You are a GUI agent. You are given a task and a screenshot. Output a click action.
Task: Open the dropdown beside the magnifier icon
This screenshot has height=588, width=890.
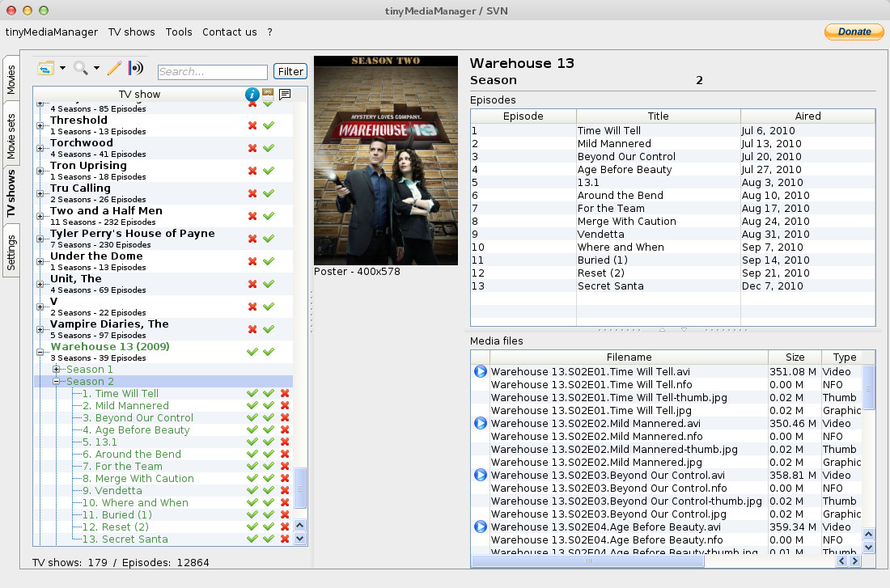(x=96, y=68)
